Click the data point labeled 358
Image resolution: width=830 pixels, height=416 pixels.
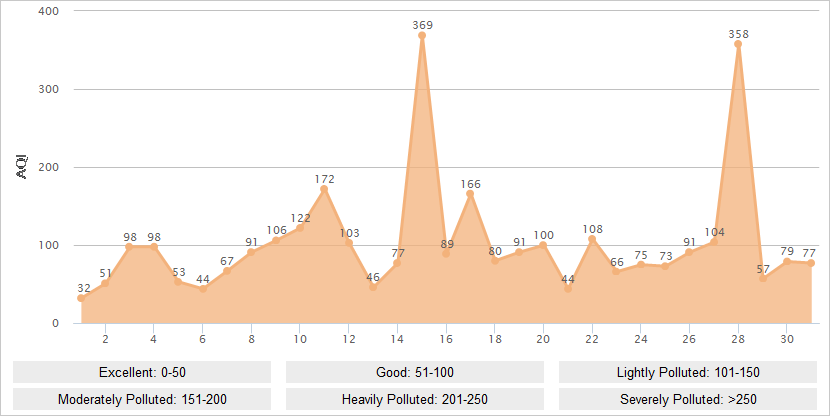point(738,44)
